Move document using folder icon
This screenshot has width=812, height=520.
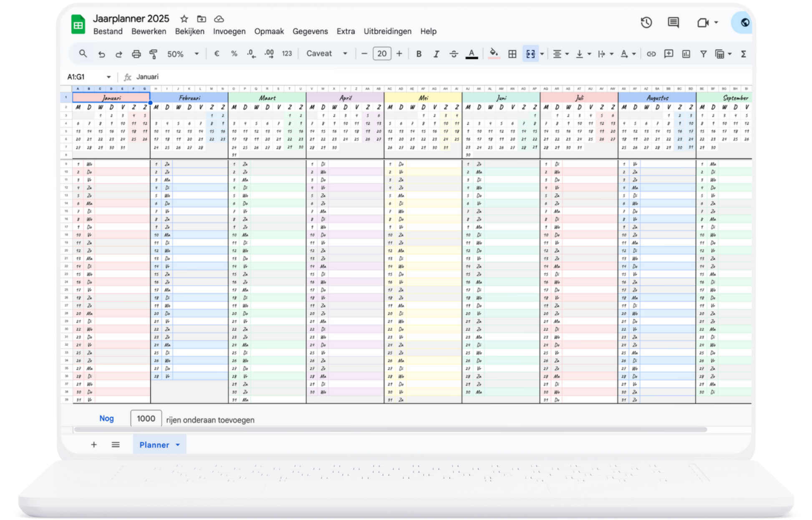point(202,19)
